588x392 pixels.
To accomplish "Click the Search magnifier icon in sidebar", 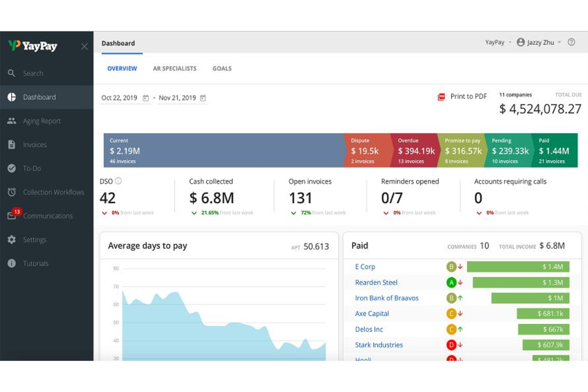I will (x=12, y=73).
